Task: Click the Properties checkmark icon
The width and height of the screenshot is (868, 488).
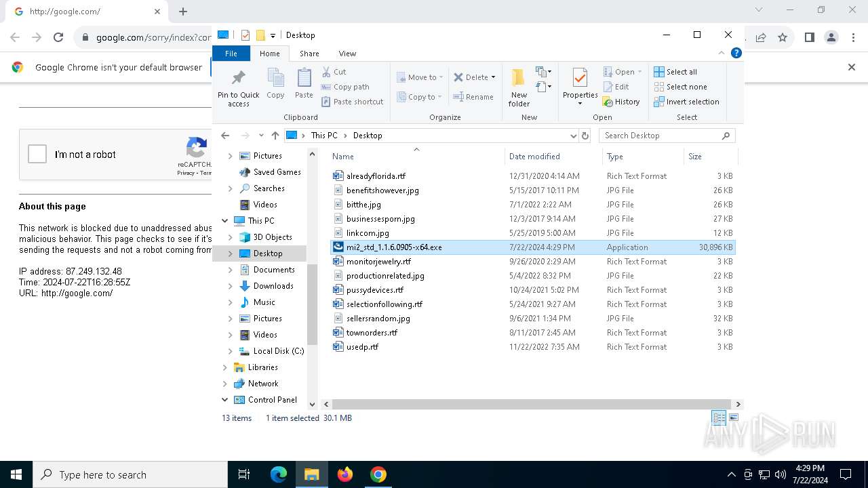Action: pos(580,78)
